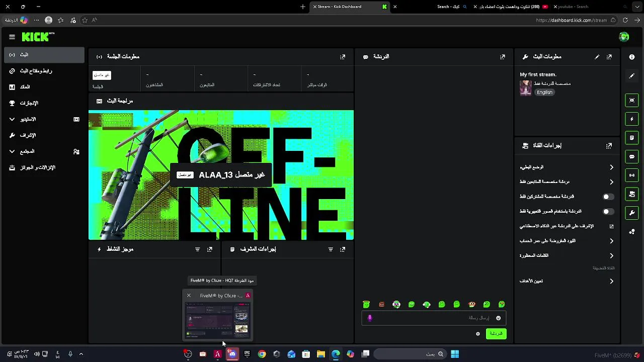Open followers-only chat settings chevron

[611, 182]
